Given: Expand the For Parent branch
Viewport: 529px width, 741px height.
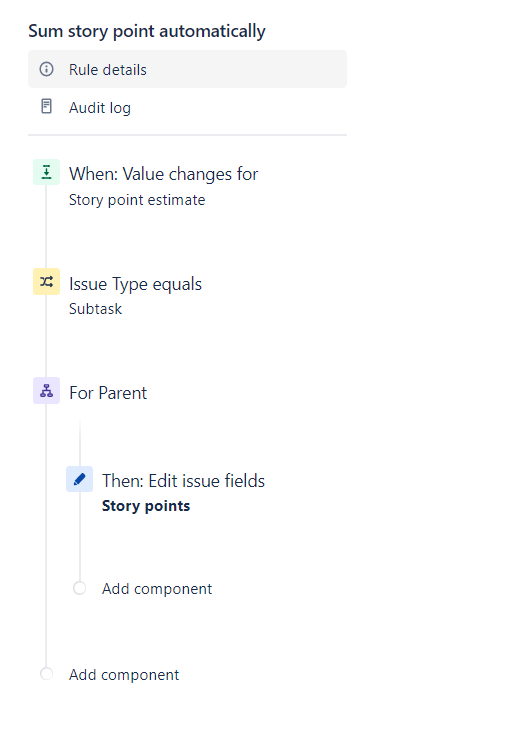Looking at the screenshot, I should click(x=108, y=393).
